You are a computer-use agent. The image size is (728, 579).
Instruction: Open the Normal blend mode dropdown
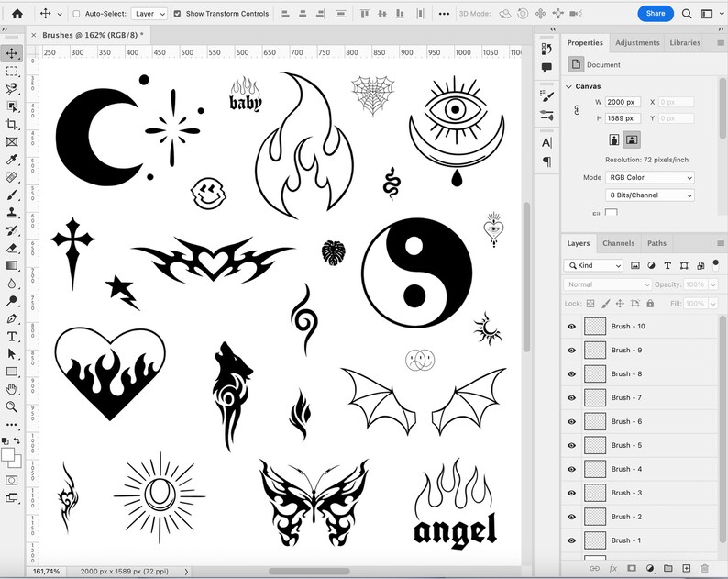pyautogui.click(x=608, y=284)
